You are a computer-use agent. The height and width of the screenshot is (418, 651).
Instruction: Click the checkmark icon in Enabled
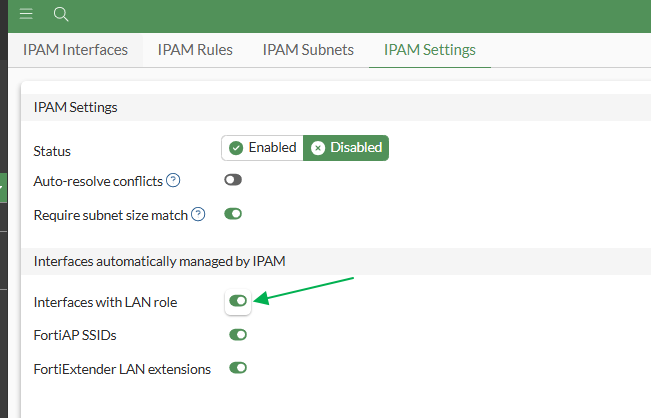pos(237,148)
